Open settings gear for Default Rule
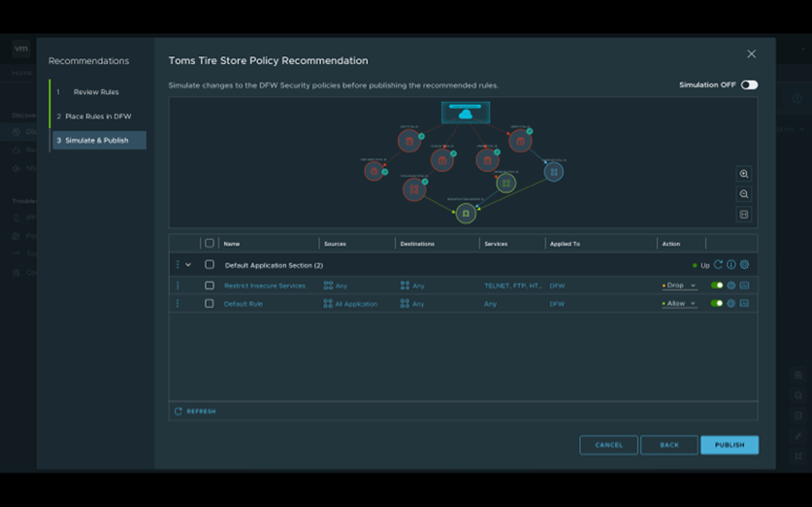Screen dimensions: 812x507 [731, 303]
